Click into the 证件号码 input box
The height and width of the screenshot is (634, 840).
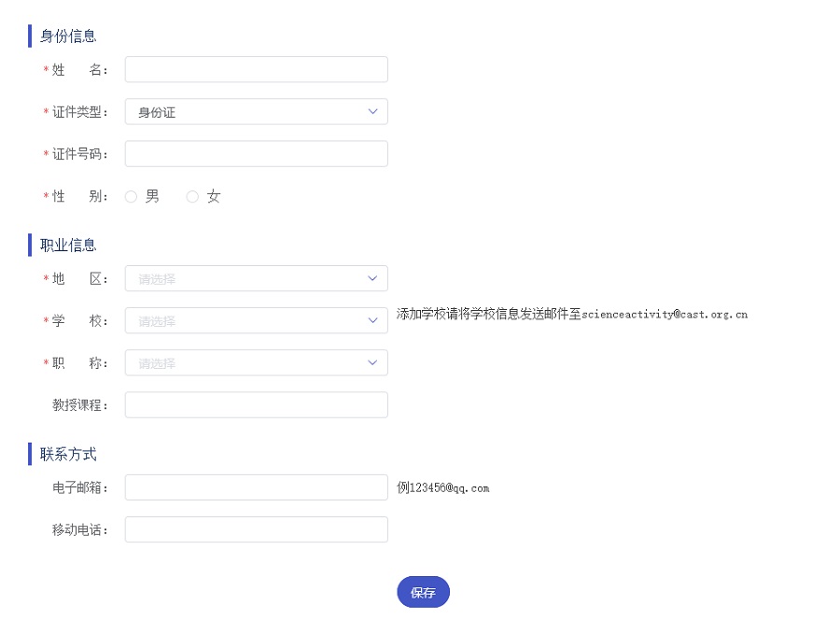point(256,154)
